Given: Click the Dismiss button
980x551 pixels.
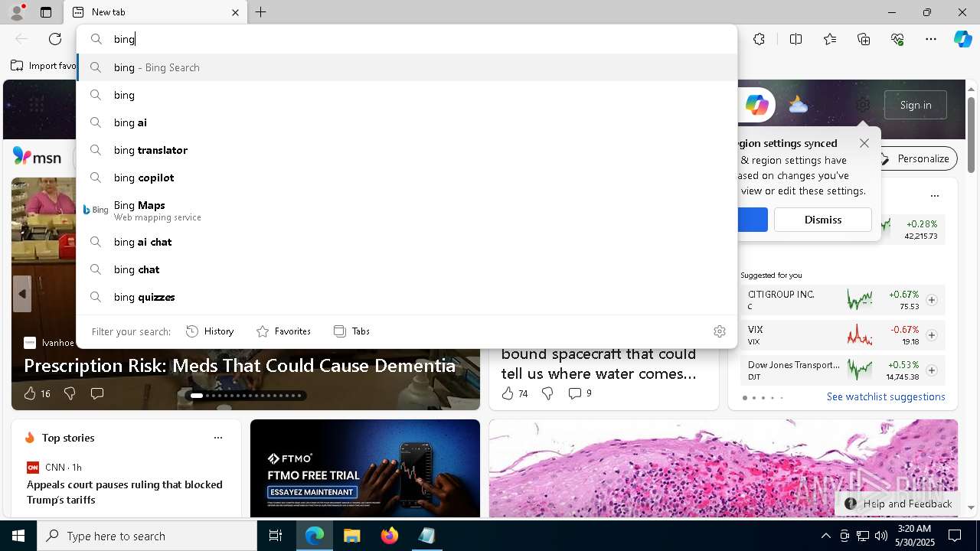Looking at the screenshot, I should [x=823, y=220].
